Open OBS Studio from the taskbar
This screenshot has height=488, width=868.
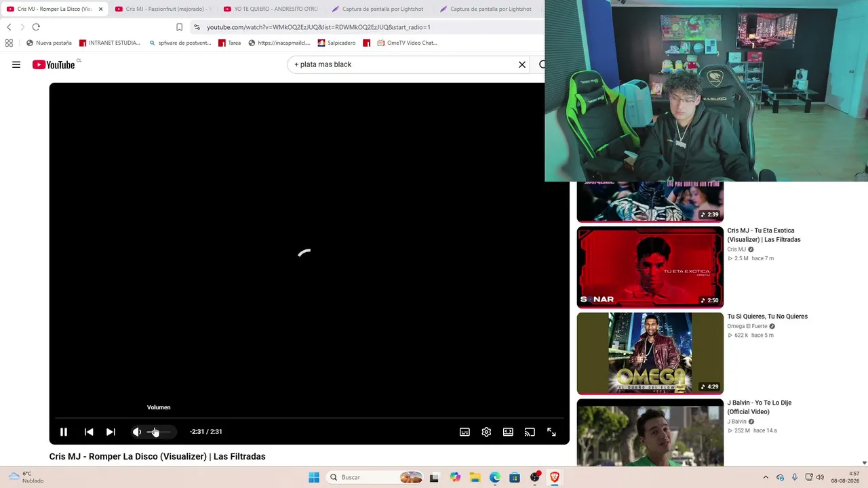(535, 477)
